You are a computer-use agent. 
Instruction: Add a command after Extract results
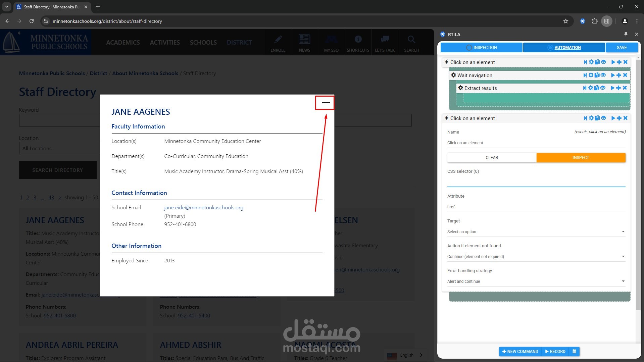click(x=618, y=88)
